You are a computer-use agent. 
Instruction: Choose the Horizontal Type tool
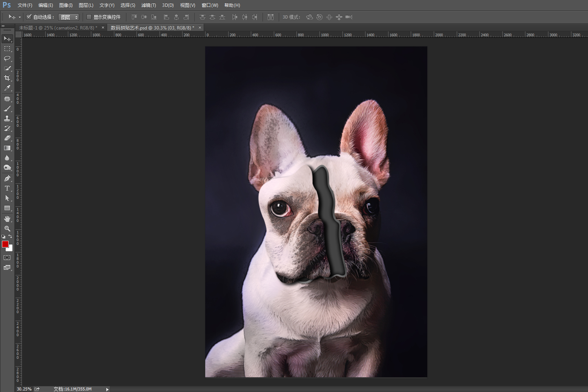tap(7, 188)
